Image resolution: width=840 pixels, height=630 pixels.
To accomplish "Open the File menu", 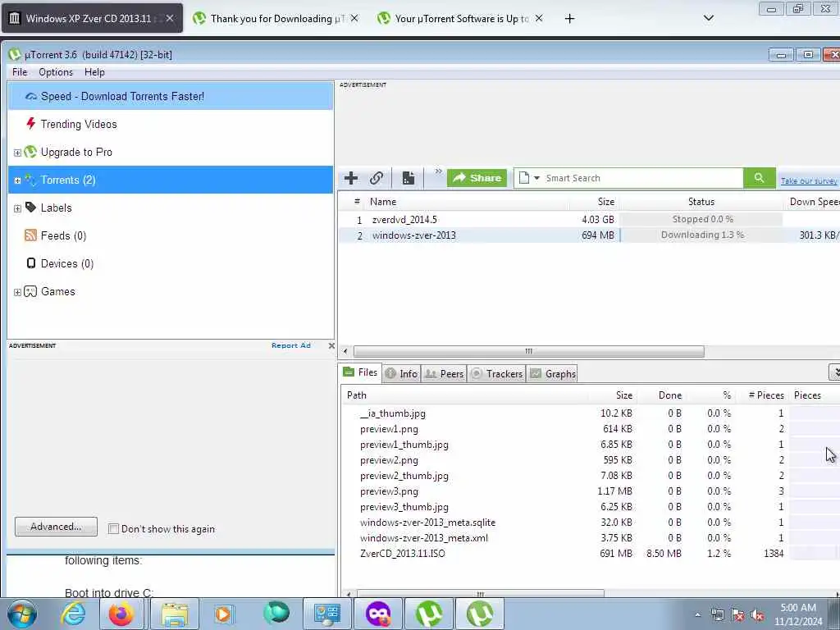I will coord(20,72).
